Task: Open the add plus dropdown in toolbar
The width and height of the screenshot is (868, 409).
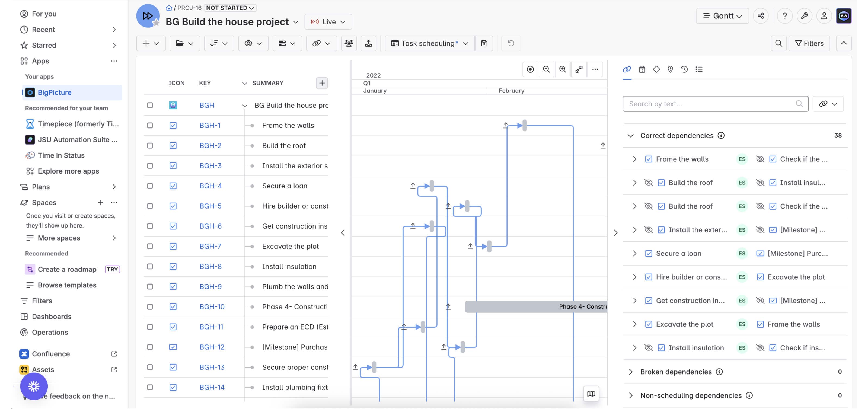Action: click(x=150, y=43)
